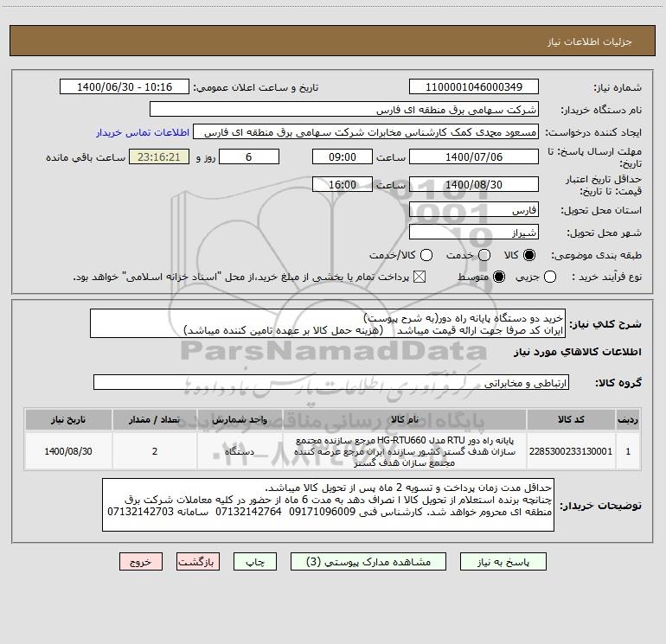Click the بازگشت back button
The image size is (666, 644).
pos(198,562)
